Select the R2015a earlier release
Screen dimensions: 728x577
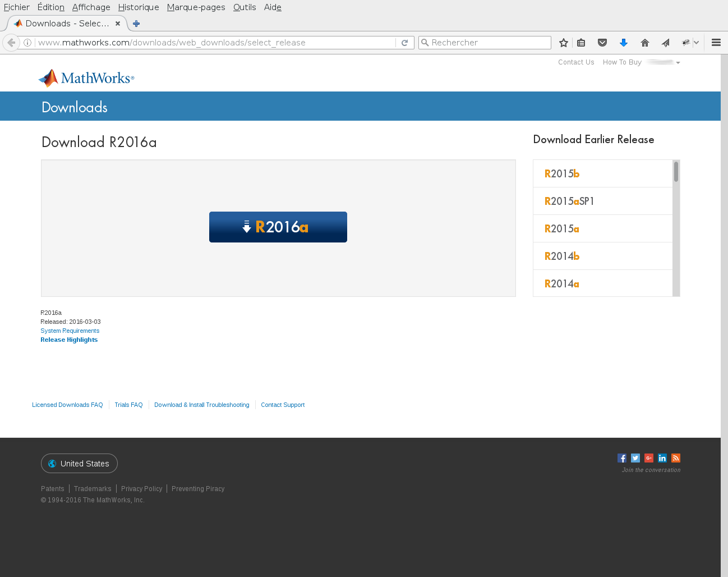[x=603, y=228]
